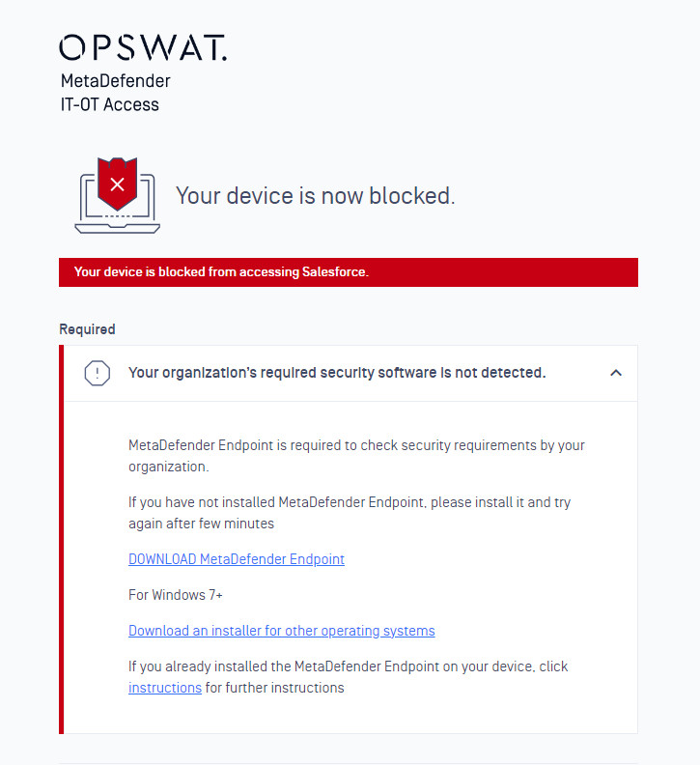Click the 'for further instructions' trailing text

point(274,688)
